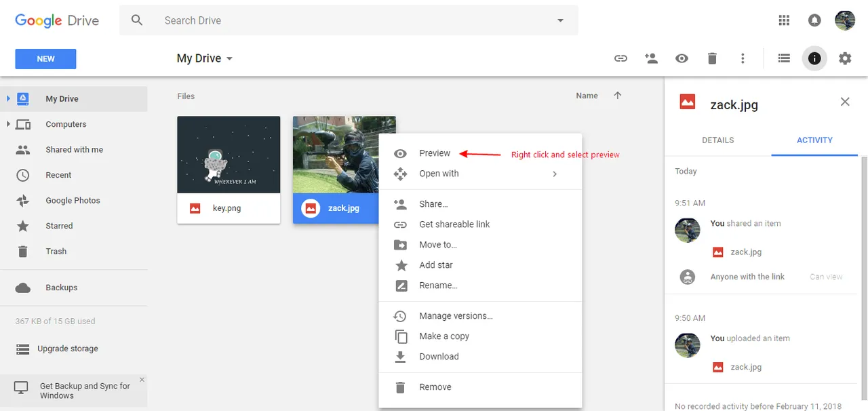868x411 pixels.
Task: Click the get shareable link toolbar icon
Action: [x=620, y=58]
